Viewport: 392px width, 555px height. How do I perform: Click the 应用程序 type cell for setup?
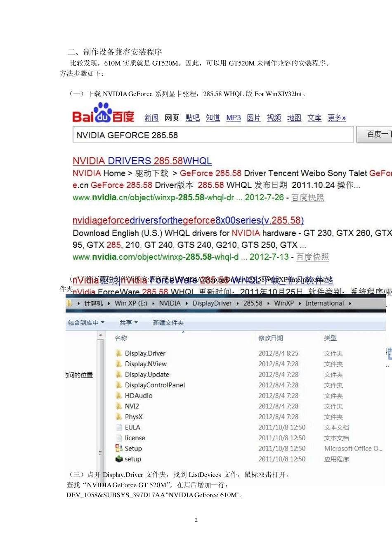(337, 459)
